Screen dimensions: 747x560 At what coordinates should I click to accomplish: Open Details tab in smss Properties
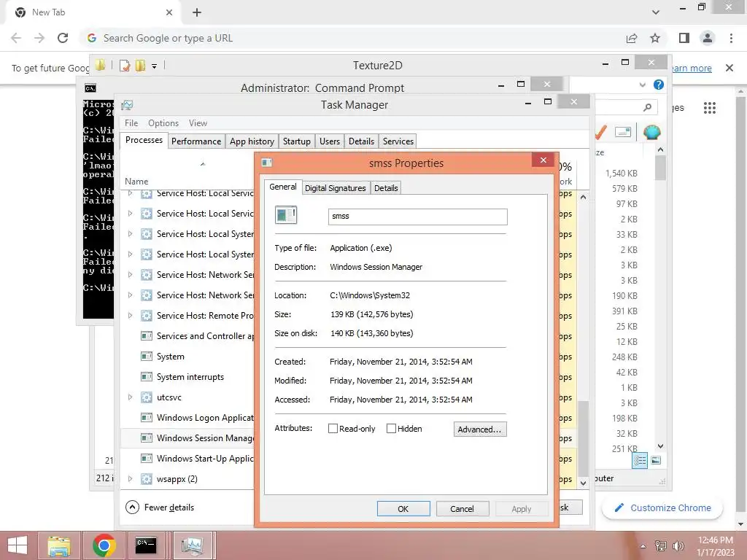coord(386,188)
